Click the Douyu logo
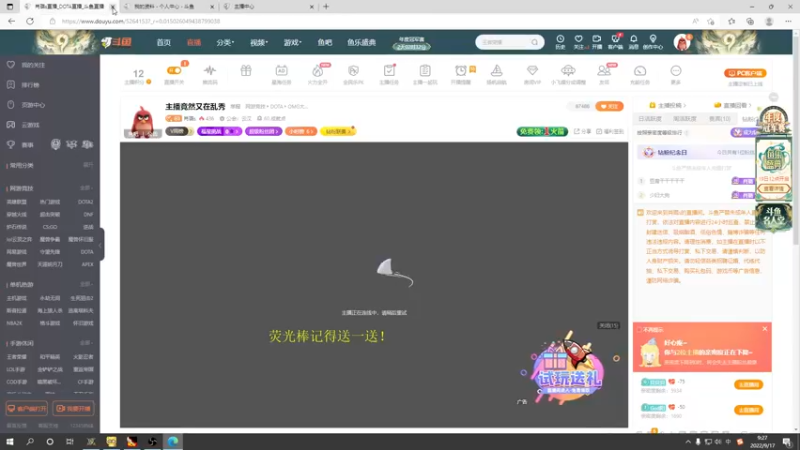This screenshot has height=450, width=800. [116, 42]
